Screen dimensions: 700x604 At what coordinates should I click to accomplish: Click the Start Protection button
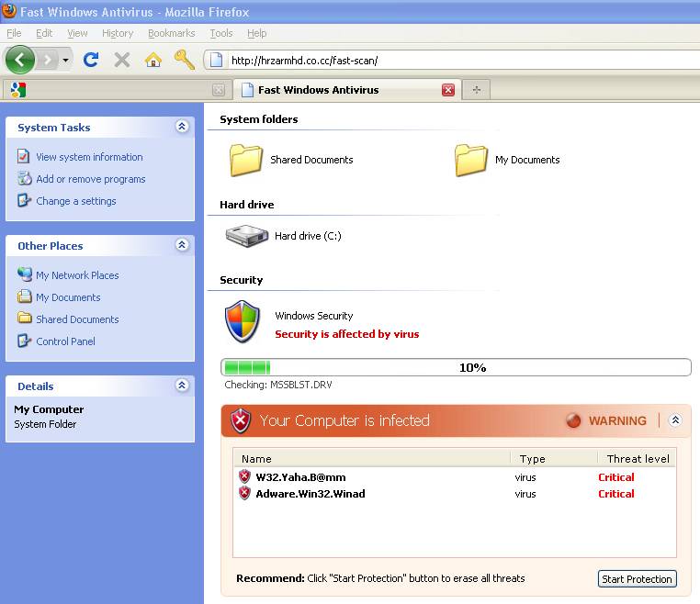click(637, 579)
